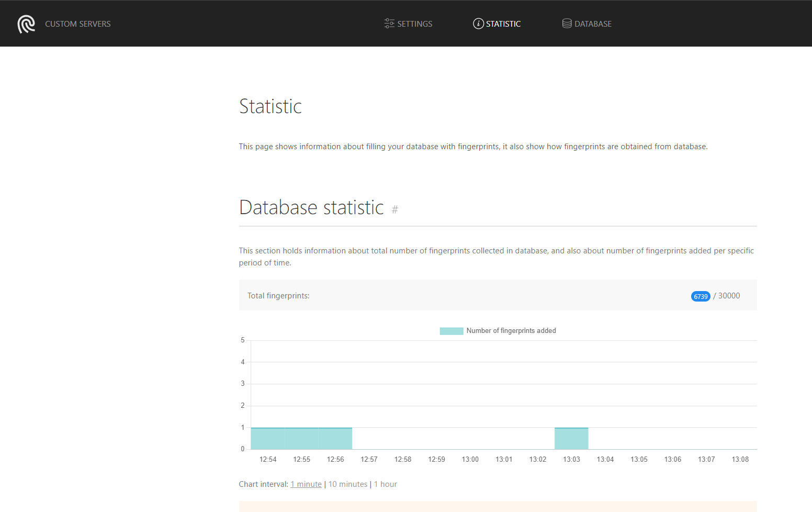Click the info circle icon beside Statistic
The image size is (812, 512).
point(478,24)
